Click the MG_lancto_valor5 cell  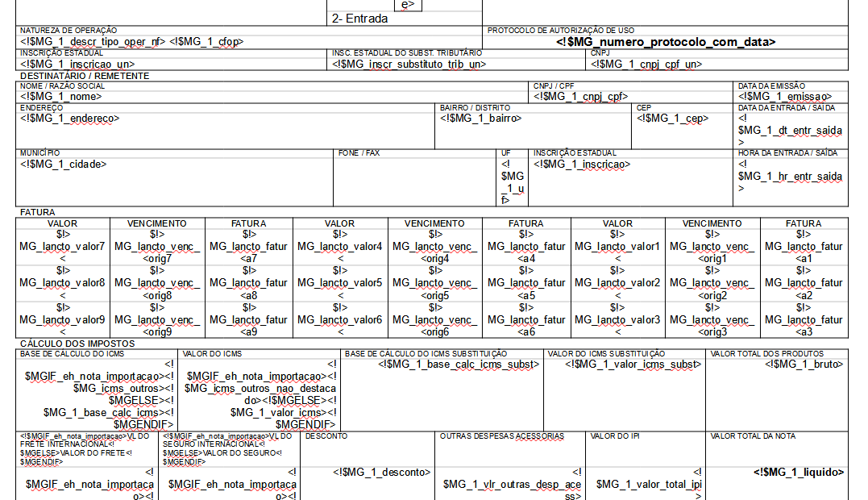340,283
